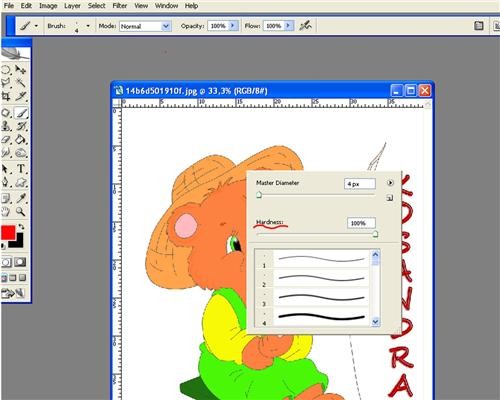The width and height of the screenshot is (500, 400).
Task: Click the Flow 100% field
Action: pyautogui.click(x=274, y=26)
